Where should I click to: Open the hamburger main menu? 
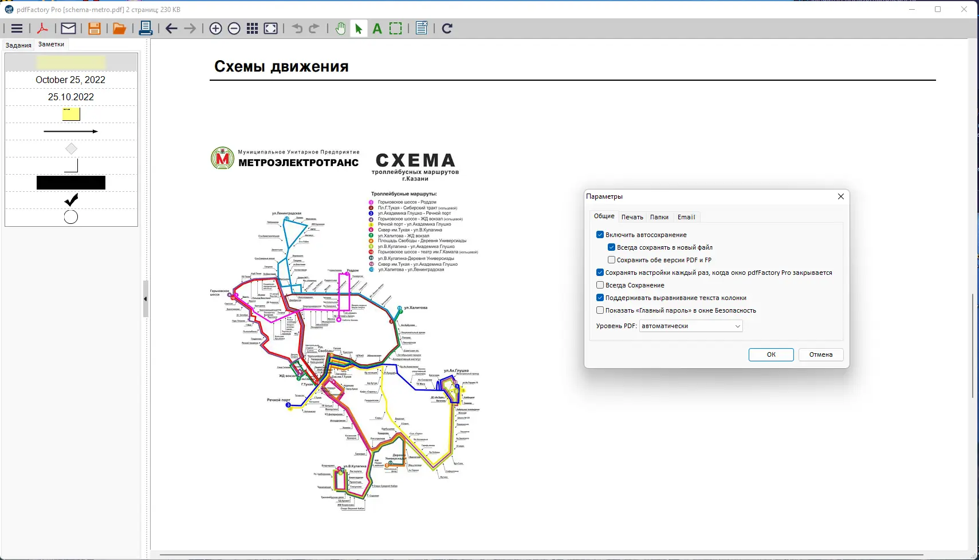coord(17,29)
